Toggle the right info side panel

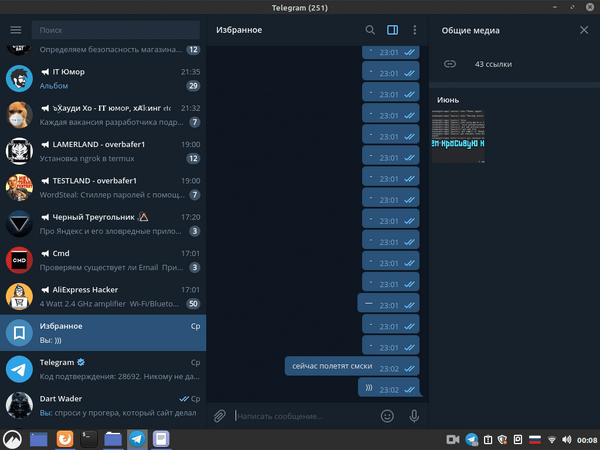[x=393, y=30]
